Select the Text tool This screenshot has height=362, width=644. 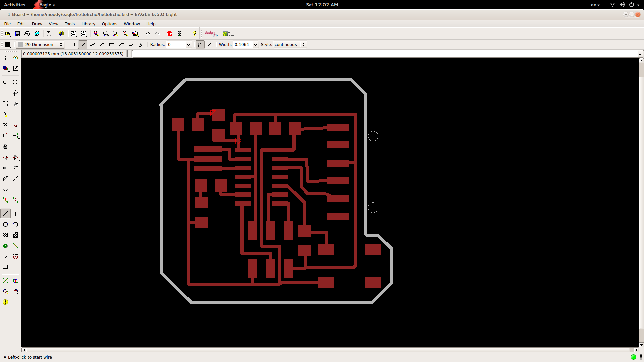pos(16,214)
